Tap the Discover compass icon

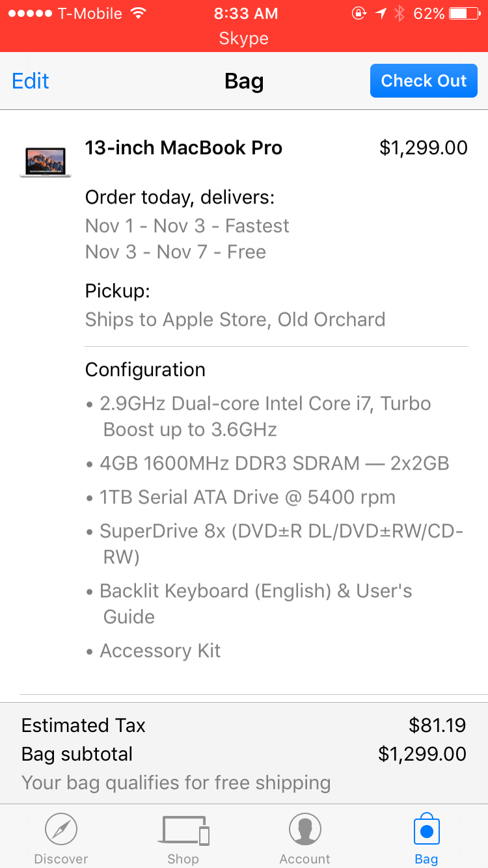point(61,830)
